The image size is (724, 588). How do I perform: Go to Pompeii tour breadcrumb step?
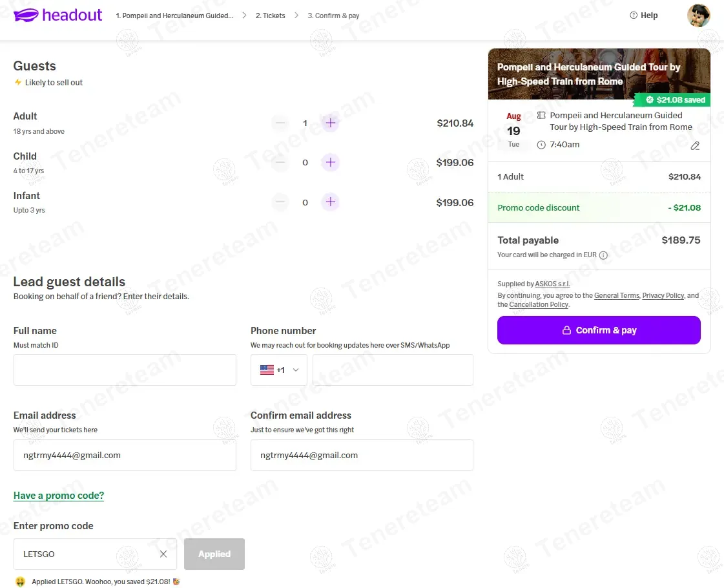pyautogui.click(x=174, y=16)
